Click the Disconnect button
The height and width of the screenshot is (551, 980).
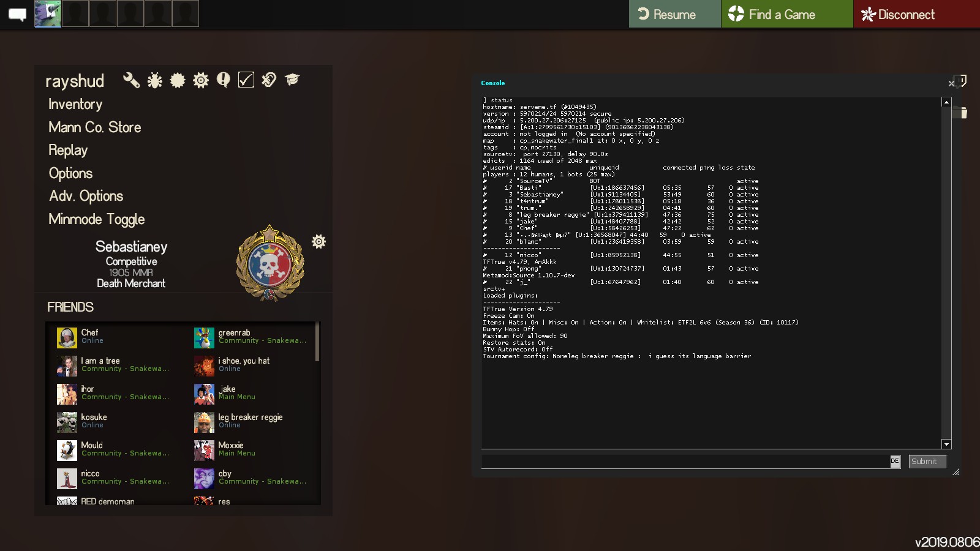[905, 15]
